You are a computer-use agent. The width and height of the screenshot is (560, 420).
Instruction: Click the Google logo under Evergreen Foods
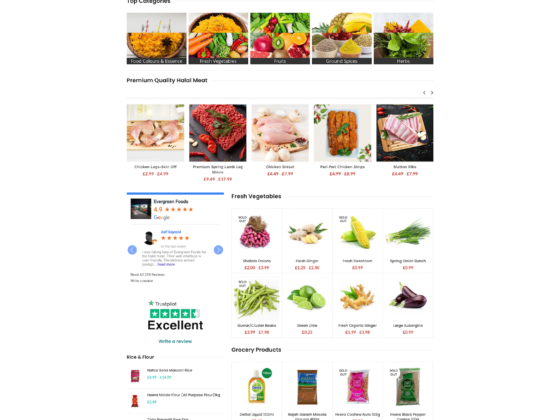click(161, 217)
